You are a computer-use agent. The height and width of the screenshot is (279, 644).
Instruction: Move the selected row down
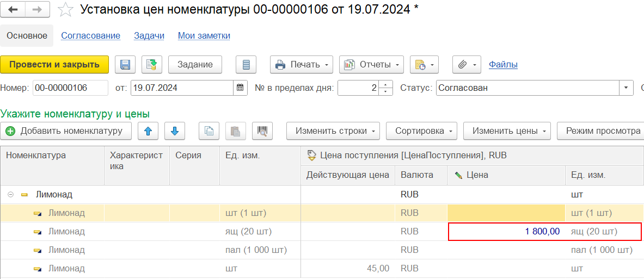(x=174, y=131)
